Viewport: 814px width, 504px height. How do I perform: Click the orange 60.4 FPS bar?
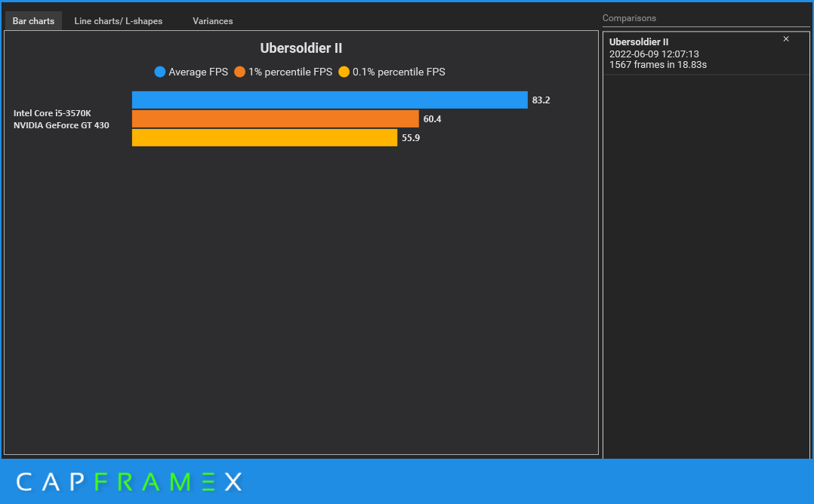tap(275, 118)
